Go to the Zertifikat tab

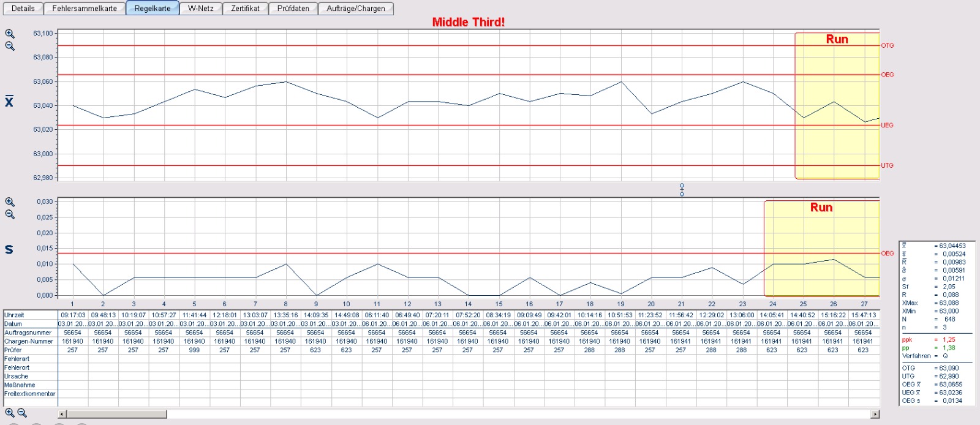pos(245,9)
